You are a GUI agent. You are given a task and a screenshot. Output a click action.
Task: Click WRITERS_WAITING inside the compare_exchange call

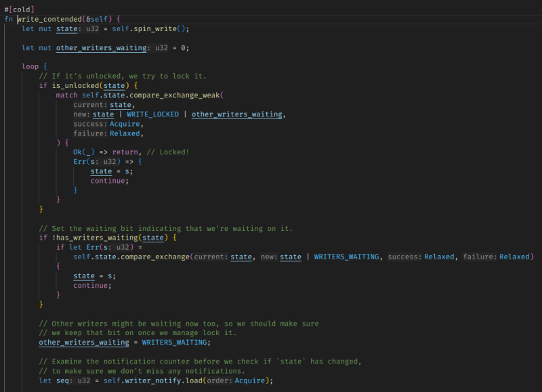[x=346, y=257]
